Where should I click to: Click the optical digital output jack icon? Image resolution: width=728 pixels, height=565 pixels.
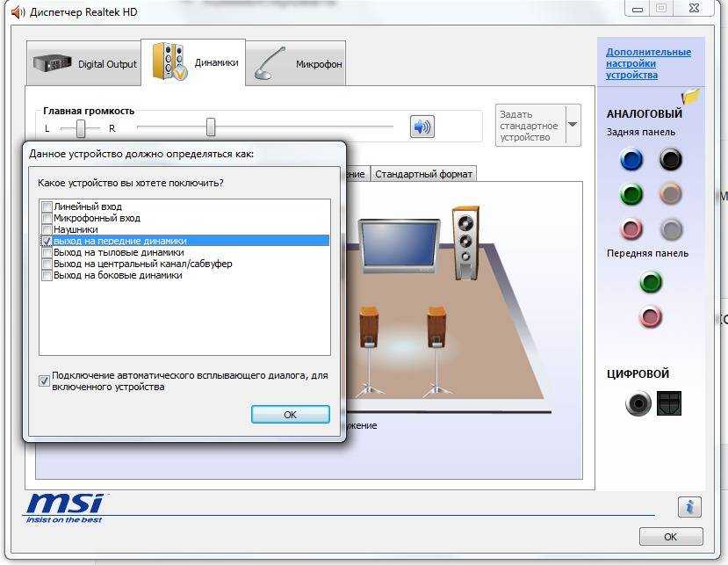(x=669, y=402)
